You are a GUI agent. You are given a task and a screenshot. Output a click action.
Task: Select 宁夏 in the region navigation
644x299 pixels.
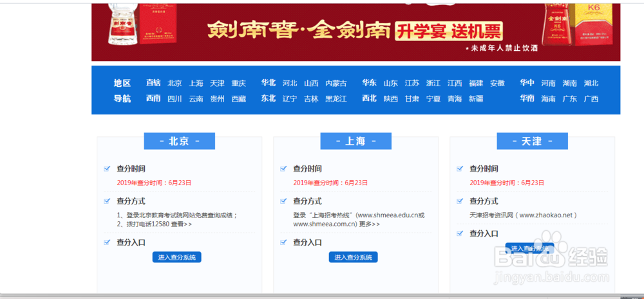[433, 99]
